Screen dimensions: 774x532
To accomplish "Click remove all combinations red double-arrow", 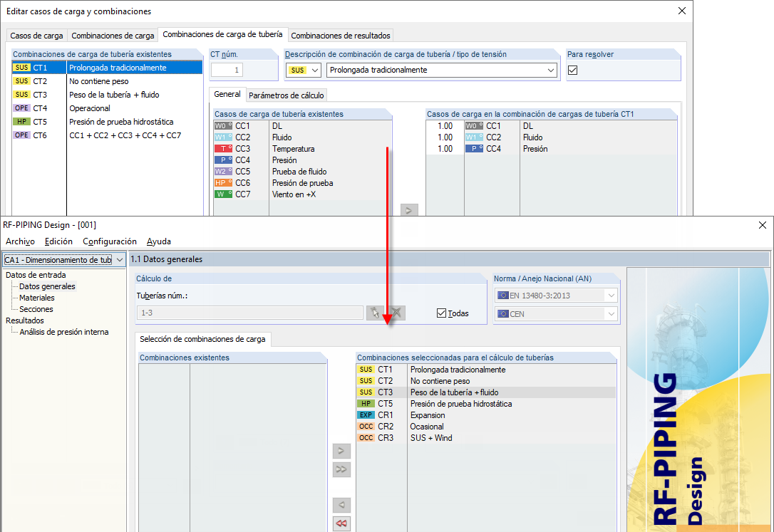I will coord(341,523).
